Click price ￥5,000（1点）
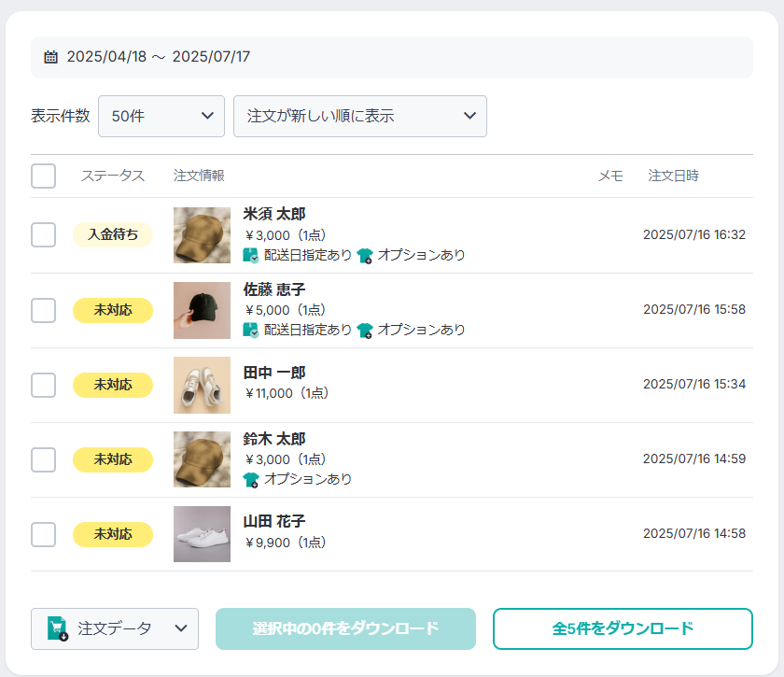This screenshot has width=784, height=677. click(285, 310)
